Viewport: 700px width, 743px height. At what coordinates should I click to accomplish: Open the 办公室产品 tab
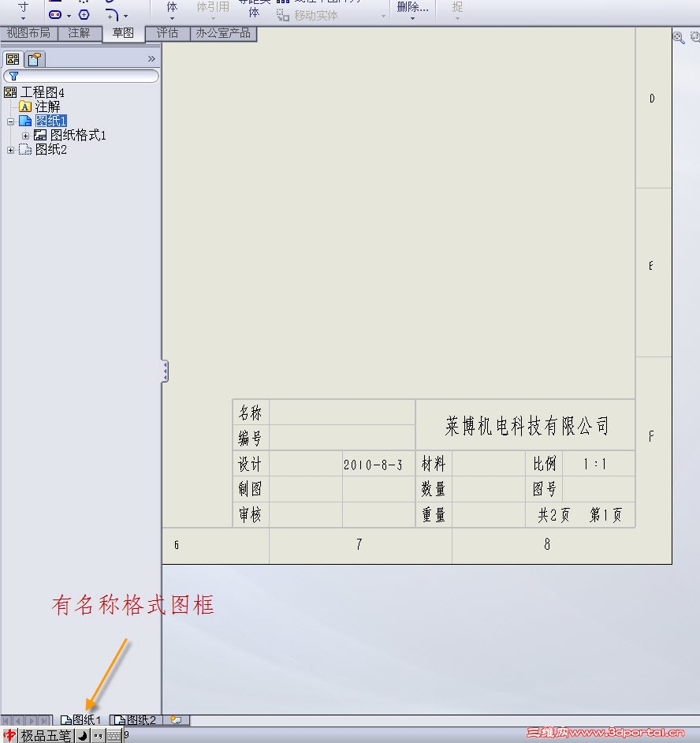(223, 33)
